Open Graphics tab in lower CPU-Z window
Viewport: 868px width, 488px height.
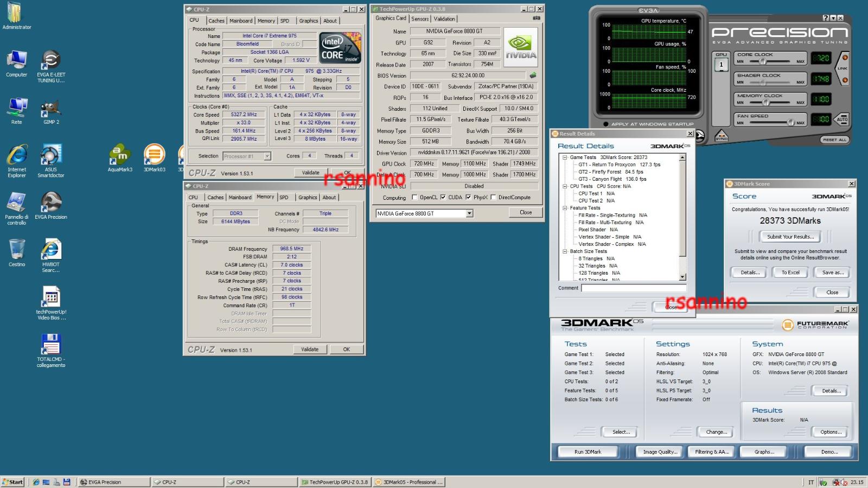[308, 198]
